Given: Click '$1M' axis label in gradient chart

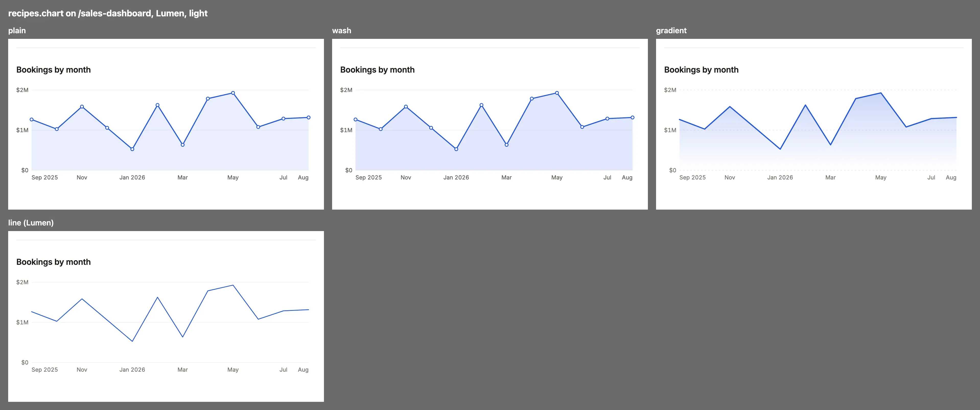Looking at the screenshot, I should (x=670, y=130).
